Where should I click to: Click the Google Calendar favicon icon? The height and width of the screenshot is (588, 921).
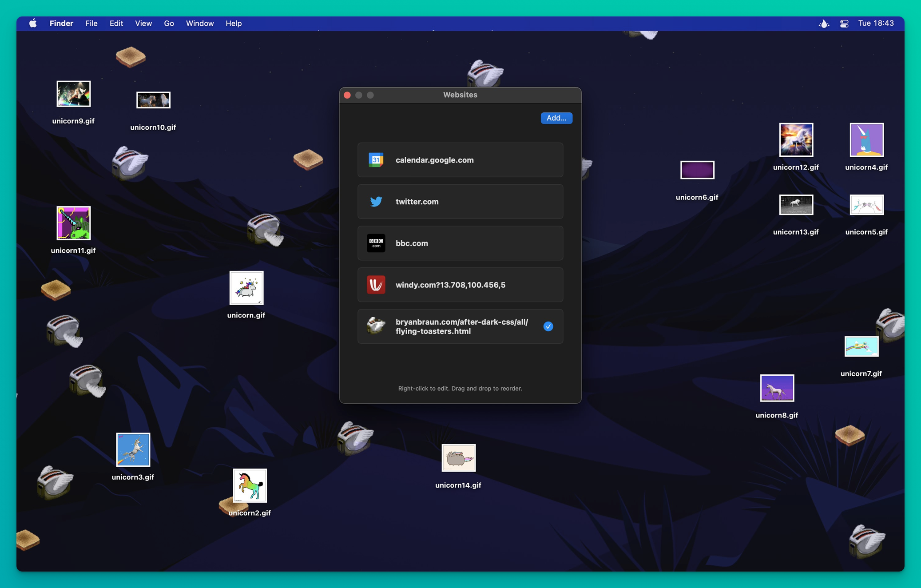point(376,160)
